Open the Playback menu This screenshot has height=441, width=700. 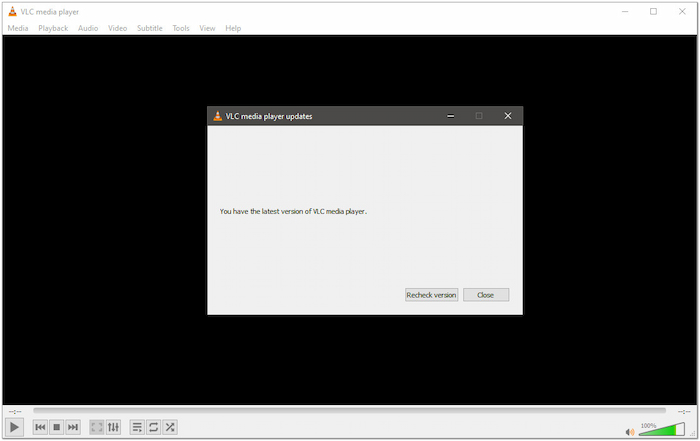[53, 28]
